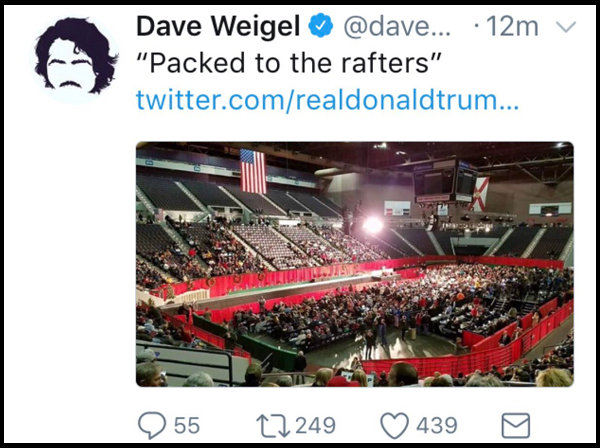View the arena crowd photo
The width and height of the screenshot is (600, 448).
[x=355, y=264]
